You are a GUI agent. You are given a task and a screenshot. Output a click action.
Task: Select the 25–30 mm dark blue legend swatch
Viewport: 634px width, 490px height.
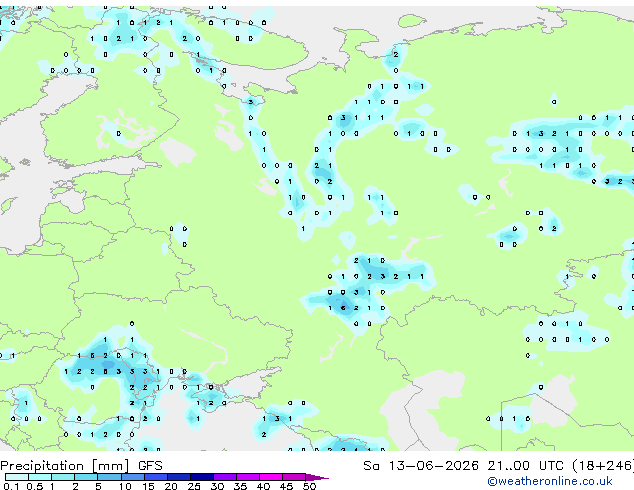(202, 477)
